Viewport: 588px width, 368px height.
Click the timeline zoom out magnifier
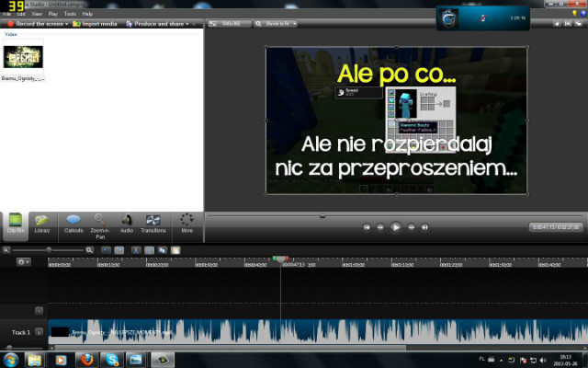[6, 249]
